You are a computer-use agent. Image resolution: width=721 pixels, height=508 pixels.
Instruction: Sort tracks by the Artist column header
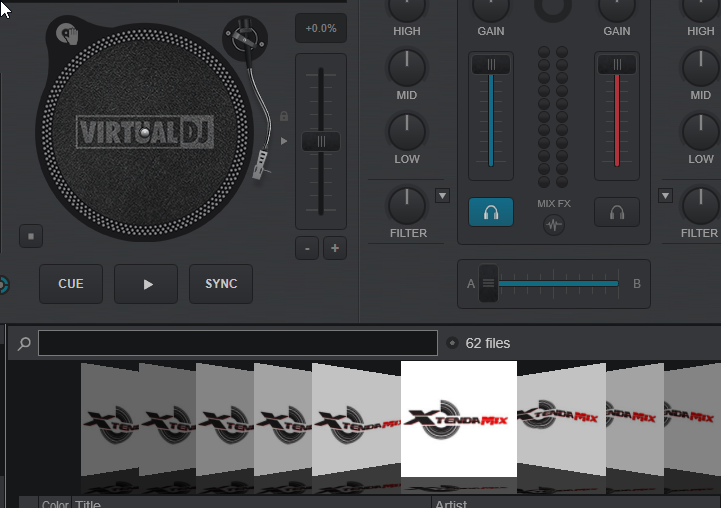570,503
